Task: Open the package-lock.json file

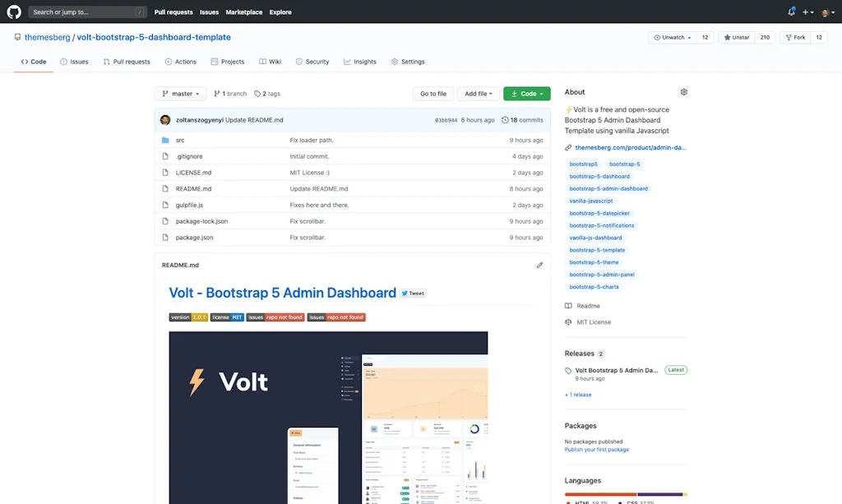Action: tap(201, 221)
